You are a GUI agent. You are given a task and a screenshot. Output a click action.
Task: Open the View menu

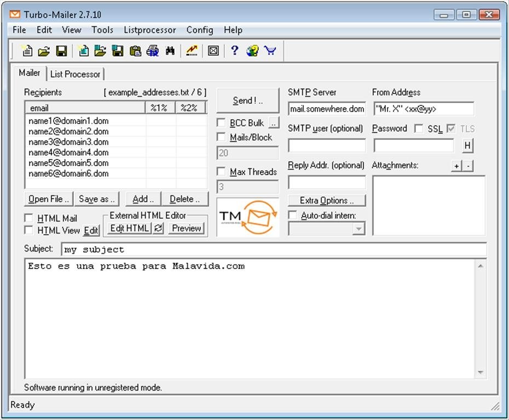click(x=71, y=30)
